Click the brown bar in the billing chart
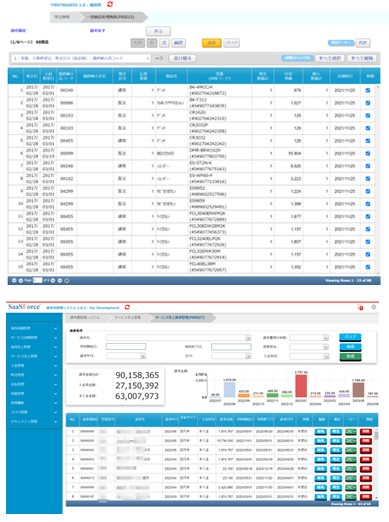The width and height of the screenshot is (389, 522). [358, 390]
